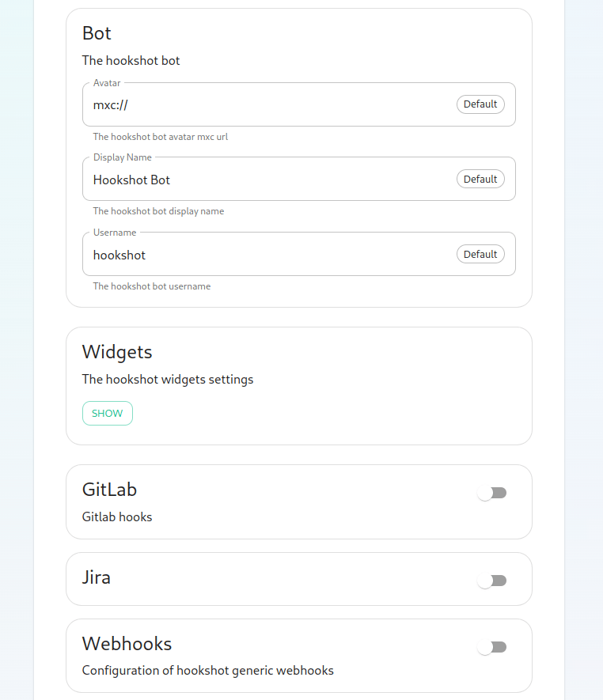Click 'The hookshot widgets settings' description
The height and width of the screenshot is (700, 603).
tap(168, 380)
